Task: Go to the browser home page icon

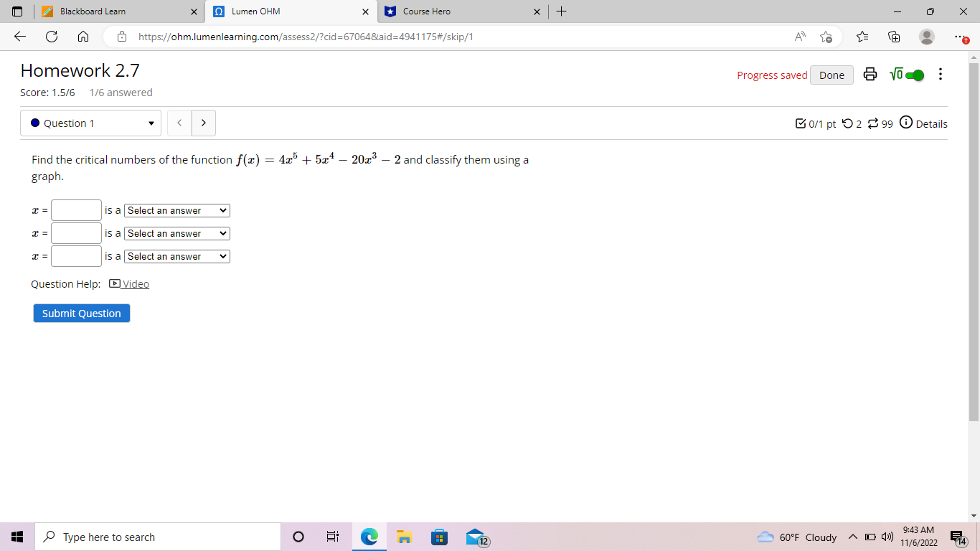Action: (x=83, y=37)
